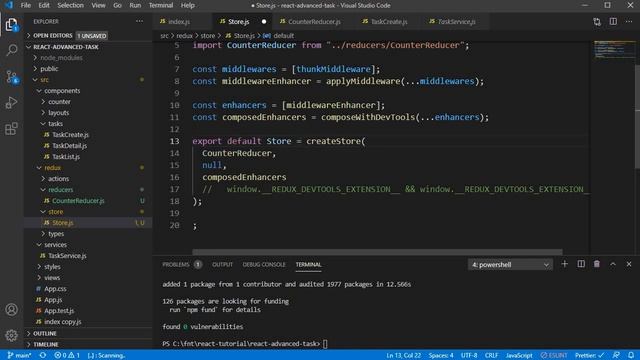This screenshot has height=360, width=640.
Task: Kill terminal with trash icon
Action: [597, 264]
